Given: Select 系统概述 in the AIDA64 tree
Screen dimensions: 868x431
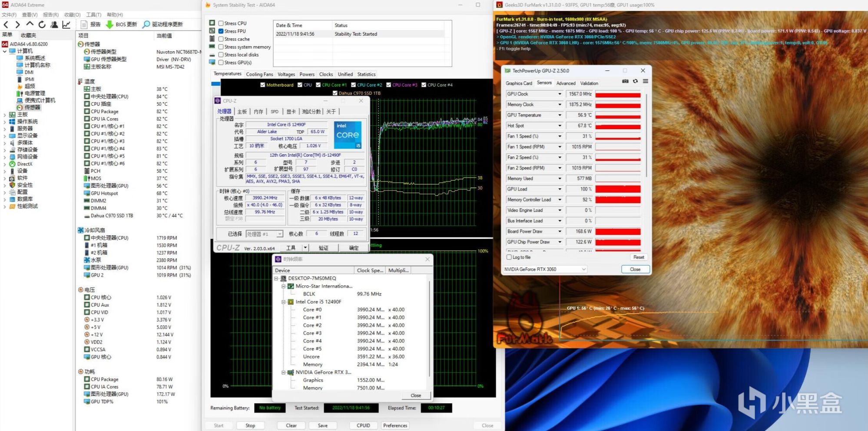Looking at the screenshot, I should click(35, 58).
